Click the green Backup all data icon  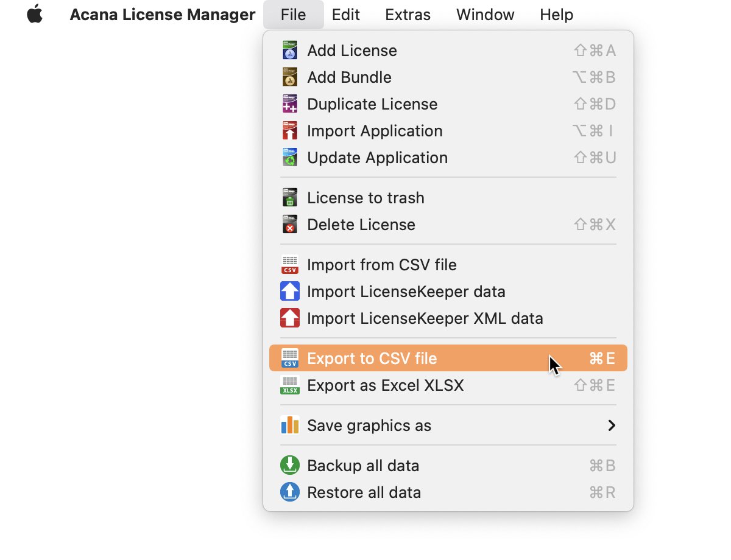290,466
